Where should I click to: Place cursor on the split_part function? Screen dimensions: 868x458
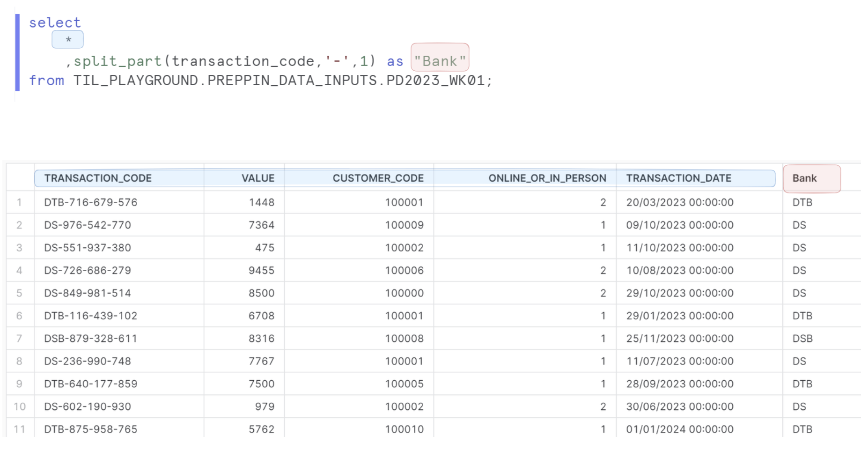point(118,61)
